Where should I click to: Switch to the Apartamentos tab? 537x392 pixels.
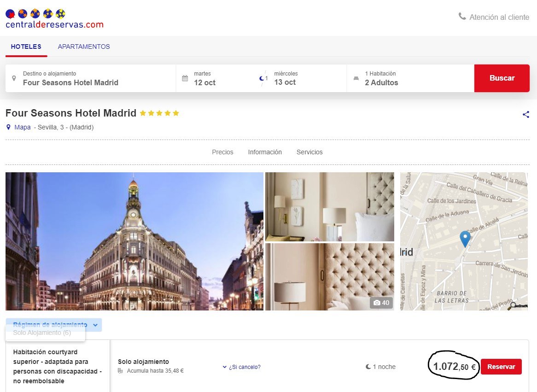pyautogui.click(x=84, y=47)
